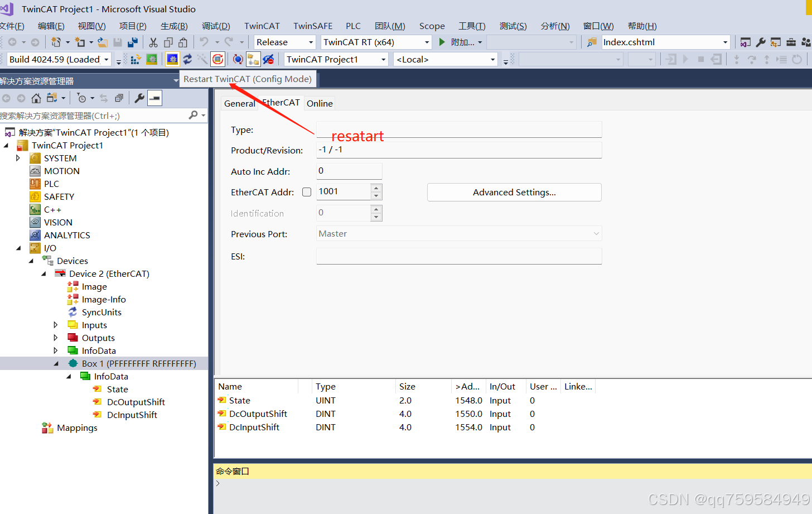Enable the EtherCAT Addr checkbox
This screenshot has height=514, width=812.
[x=307, y=192]
